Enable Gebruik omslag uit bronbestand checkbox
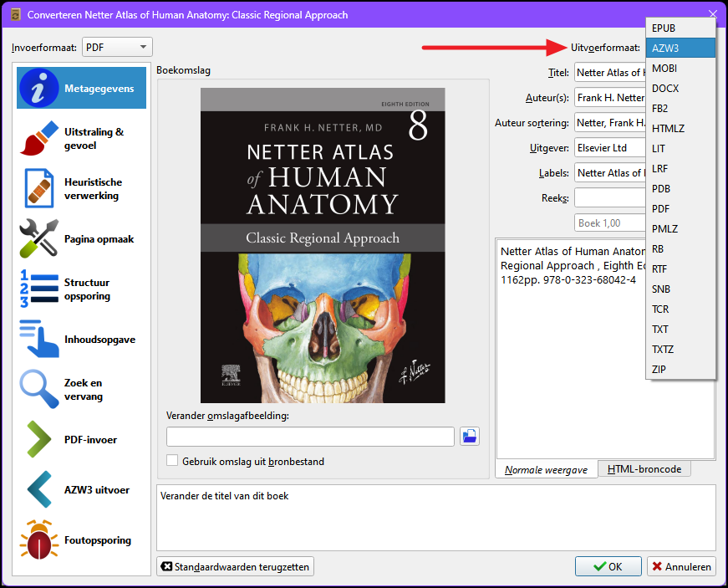The image size is (728, 588). pos(172,461)
